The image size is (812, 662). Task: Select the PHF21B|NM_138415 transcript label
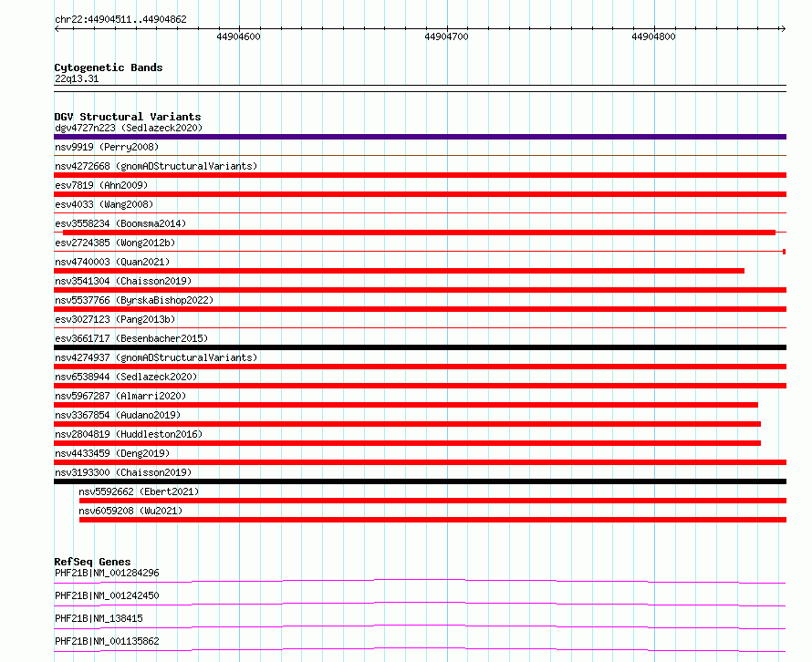click(x=99, y=618)
